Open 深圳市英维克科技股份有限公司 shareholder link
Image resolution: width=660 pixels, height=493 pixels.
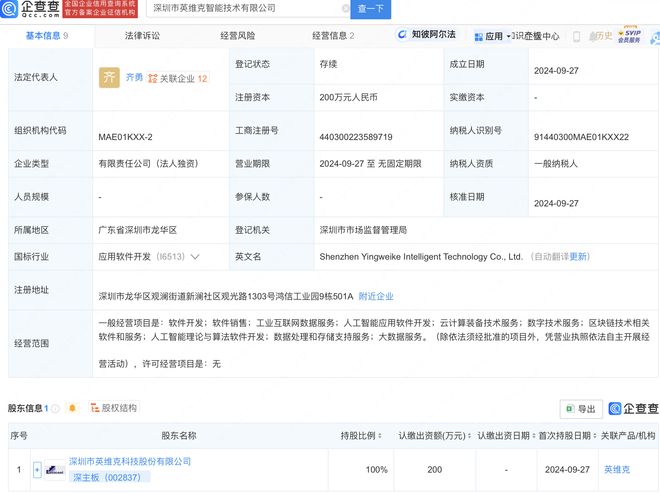coord(130,461)
